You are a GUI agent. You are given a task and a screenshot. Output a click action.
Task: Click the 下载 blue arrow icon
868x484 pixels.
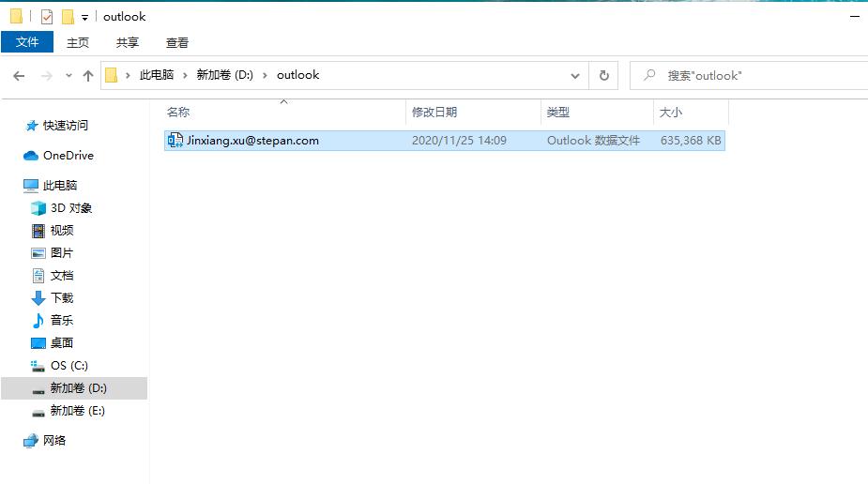[38, 298]
